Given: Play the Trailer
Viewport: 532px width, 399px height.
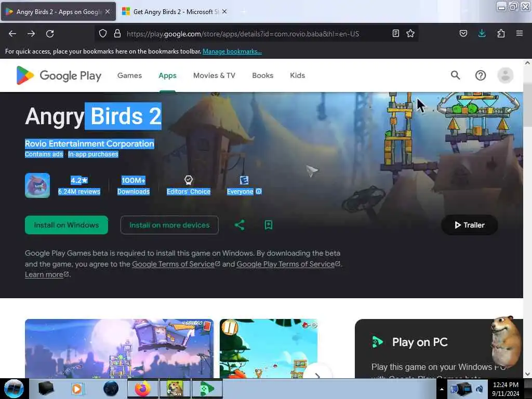Looking at the screenshot, I should pos(469,225).
